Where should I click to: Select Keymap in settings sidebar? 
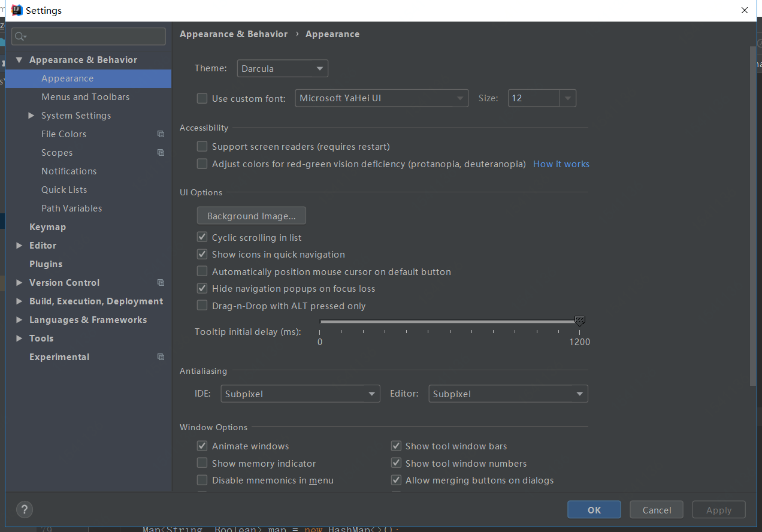tap(47, 227)
